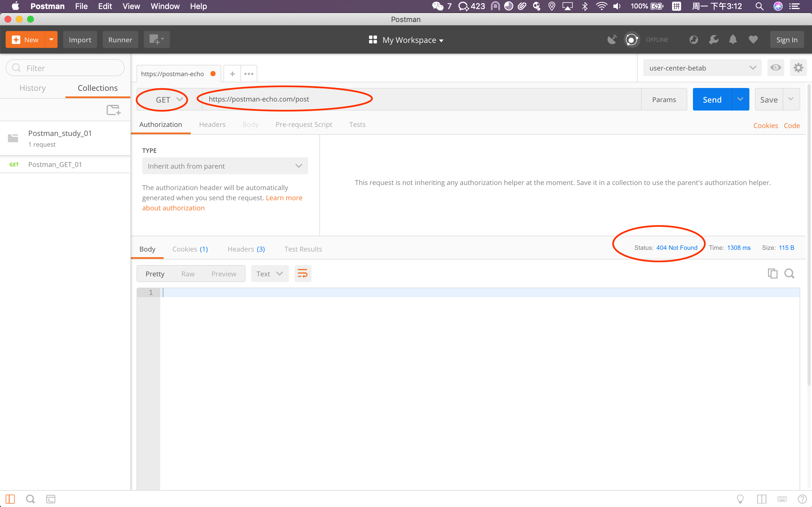Open Inherit auth from parent dropdown
Screen dimensions: 812x507
coord(225,166)
